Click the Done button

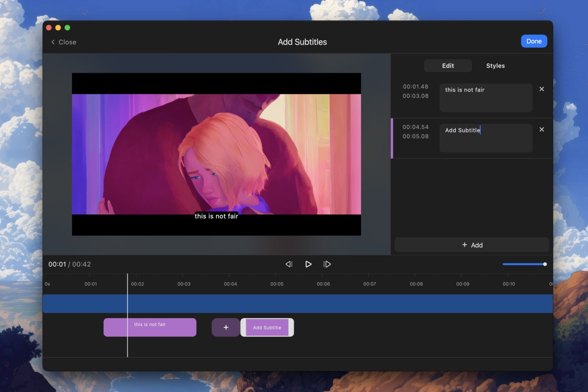pos(534,41)
